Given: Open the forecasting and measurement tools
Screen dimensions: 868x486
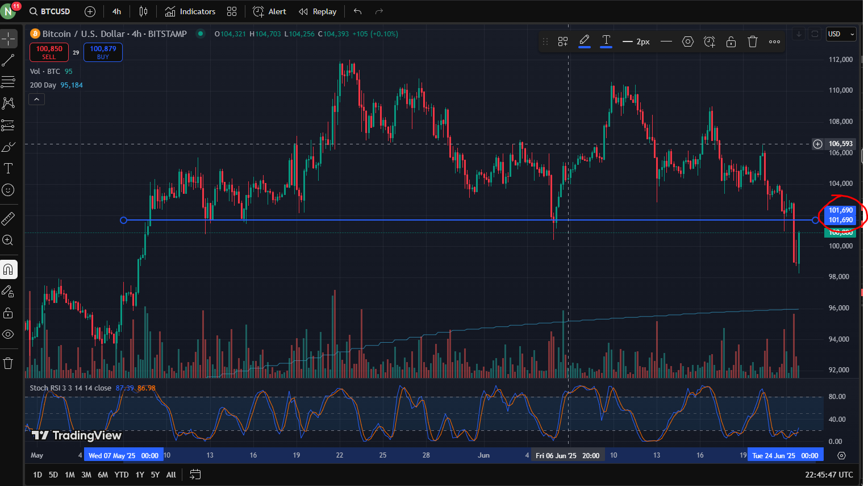Looking at the screenshot, I should 9,125.
